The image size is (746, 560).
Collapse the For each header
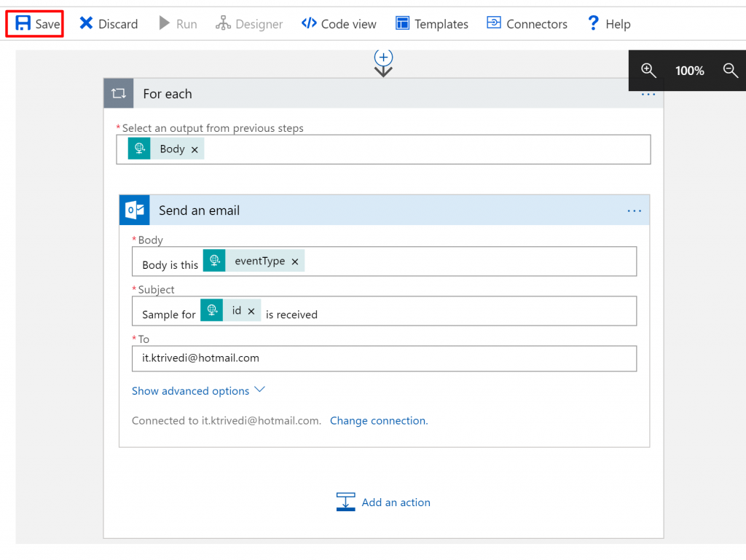[x=383, y=94]
